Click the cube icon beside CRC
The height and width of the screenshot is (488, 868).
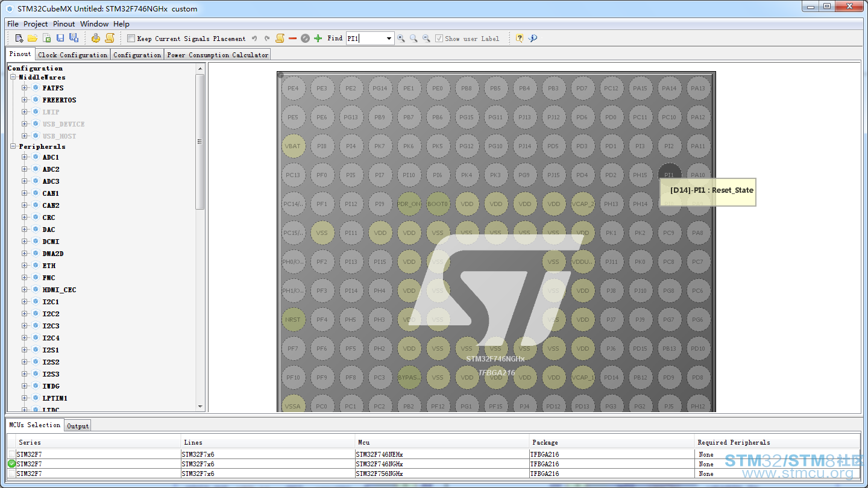(36, 217)
